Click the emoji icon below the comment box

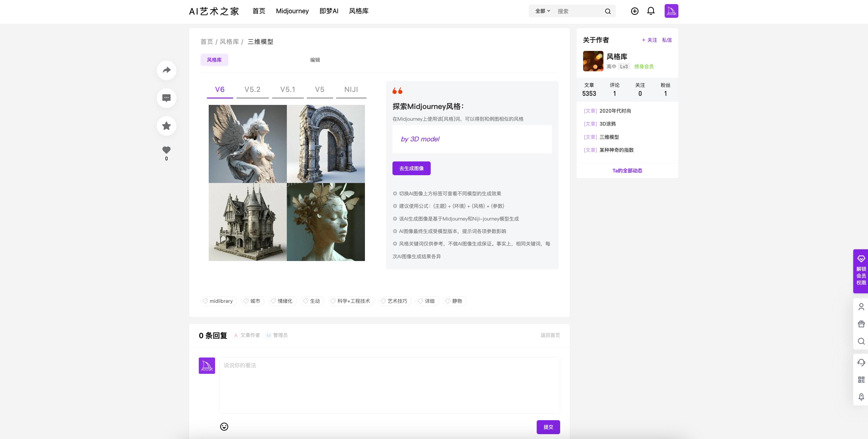224,426
